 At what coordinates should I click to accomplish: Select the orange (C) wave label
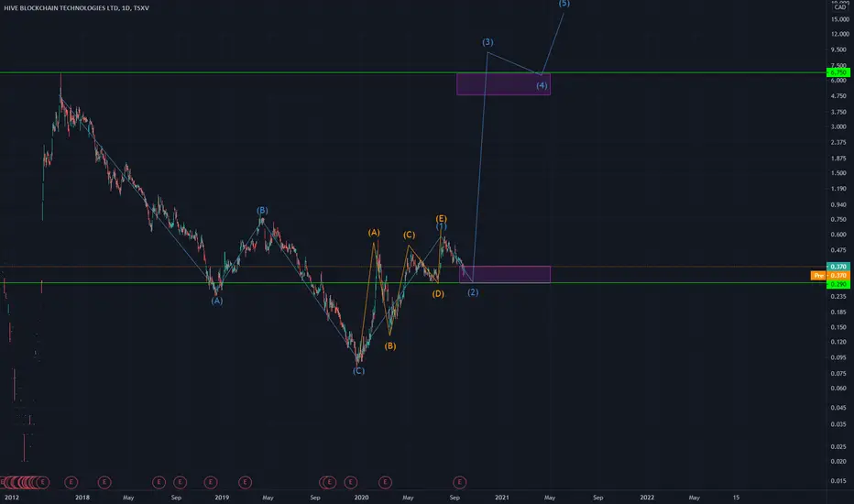coord(409,235)
